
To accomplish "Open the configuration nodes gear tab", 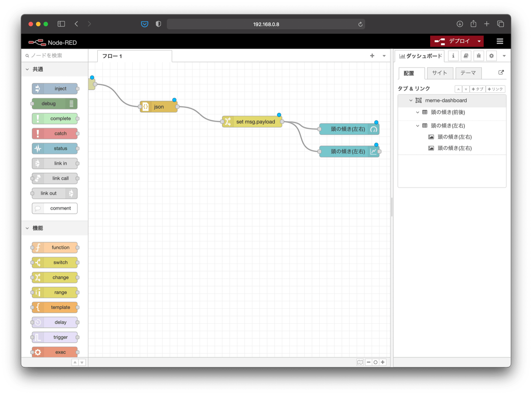I will [491, 56].
